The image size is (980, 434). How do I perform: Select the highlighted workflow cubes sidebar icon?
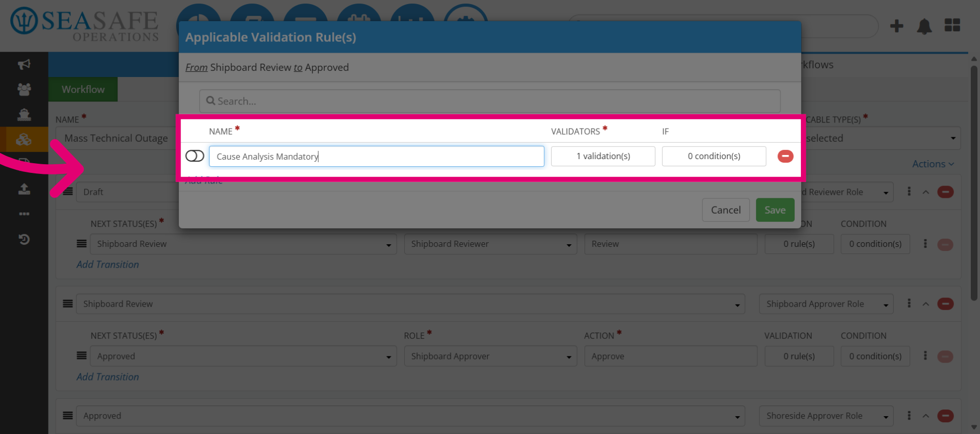[24, 139]
